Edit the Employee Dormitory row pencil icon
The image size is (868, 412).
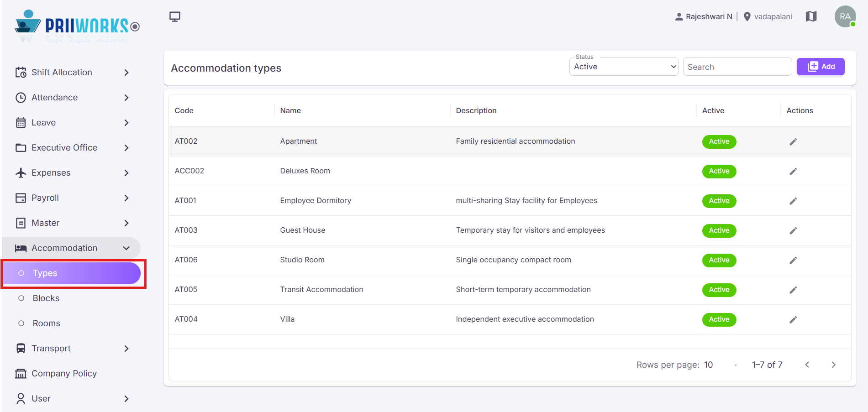793,201
